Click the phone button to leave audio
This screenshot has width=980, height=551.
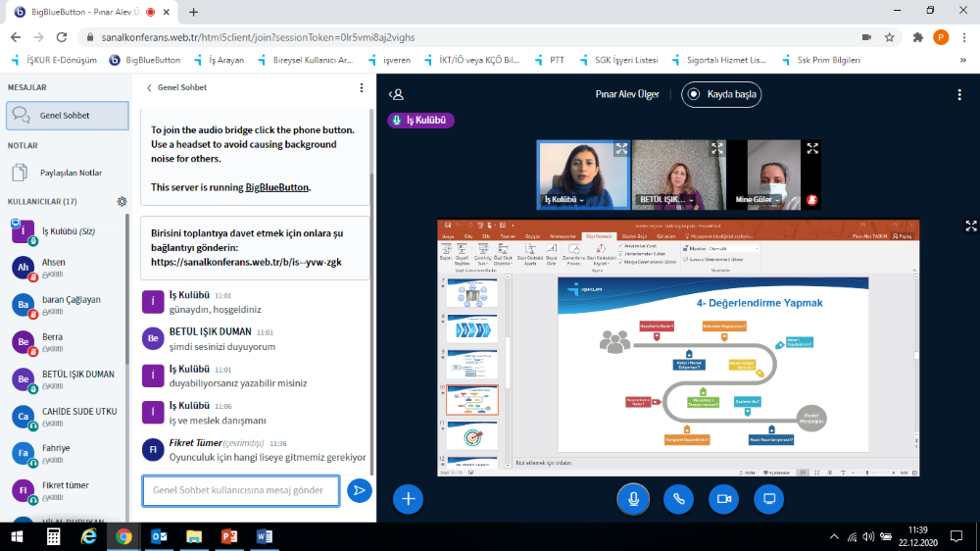tap(678, 499)
